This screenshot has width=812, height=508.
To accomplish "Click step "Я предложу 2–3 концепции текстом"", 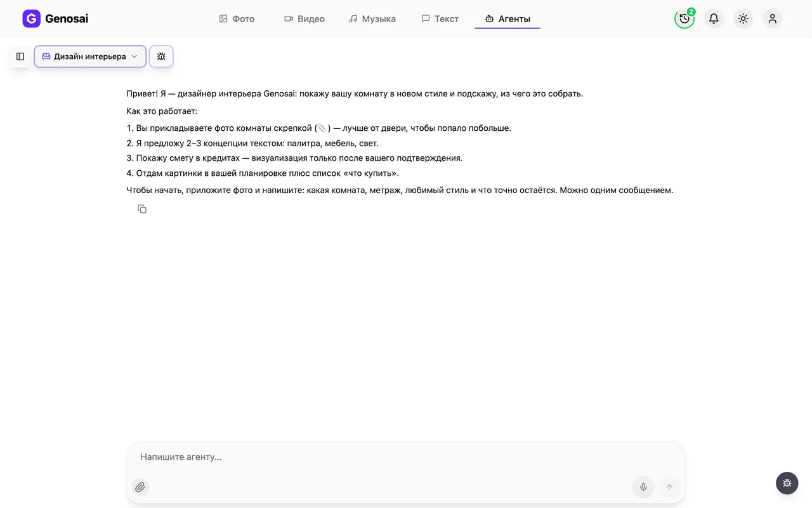I will (x=252, y=144).
